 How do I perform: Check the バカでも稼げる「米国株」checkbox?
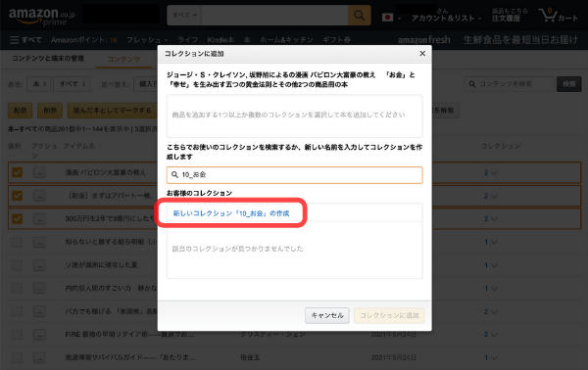(x=17, y=311)
